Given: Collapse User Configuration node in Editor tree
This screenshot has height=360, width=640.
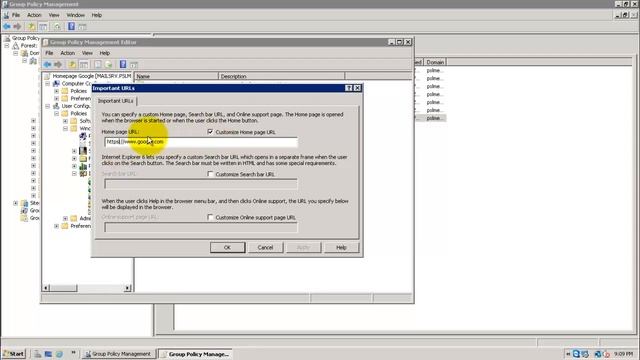Looking at the screenshot, I should pyautogui.click(x=48, y=106).
